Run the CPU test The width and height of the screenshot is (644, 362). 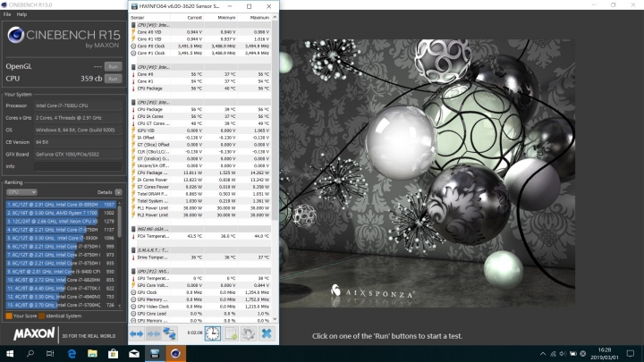point(113,79)
